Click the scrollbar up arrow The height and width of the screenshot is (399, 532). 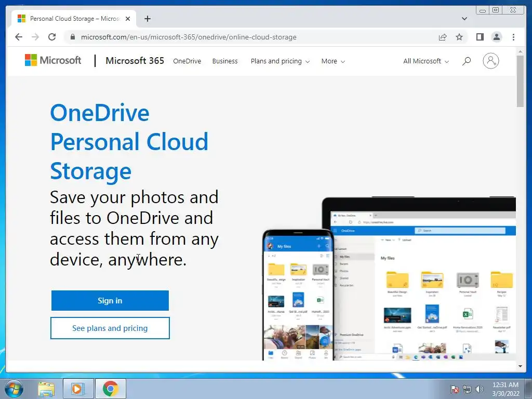click(x=520, y=51)
